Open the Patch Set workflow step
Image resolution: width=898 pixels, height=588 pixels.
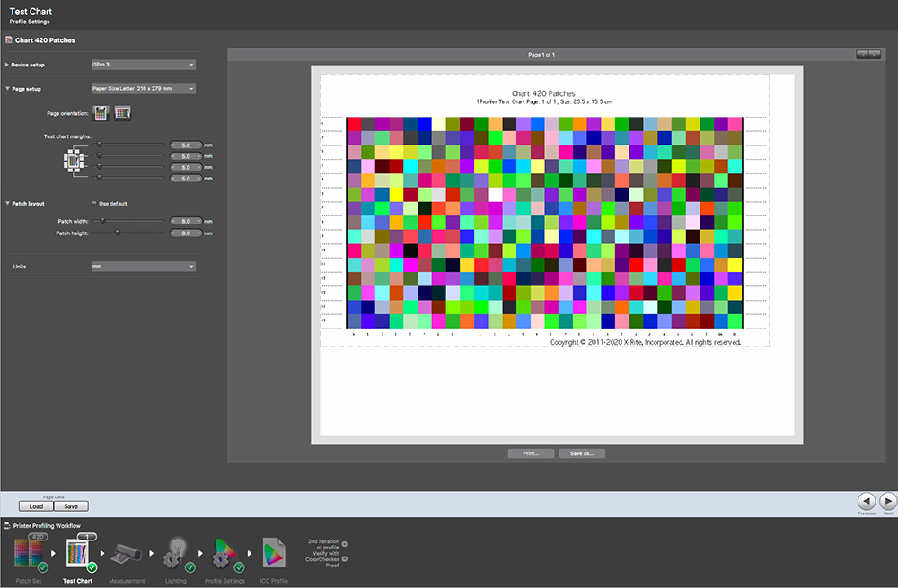pyautogui.click(x=30, y=558)
